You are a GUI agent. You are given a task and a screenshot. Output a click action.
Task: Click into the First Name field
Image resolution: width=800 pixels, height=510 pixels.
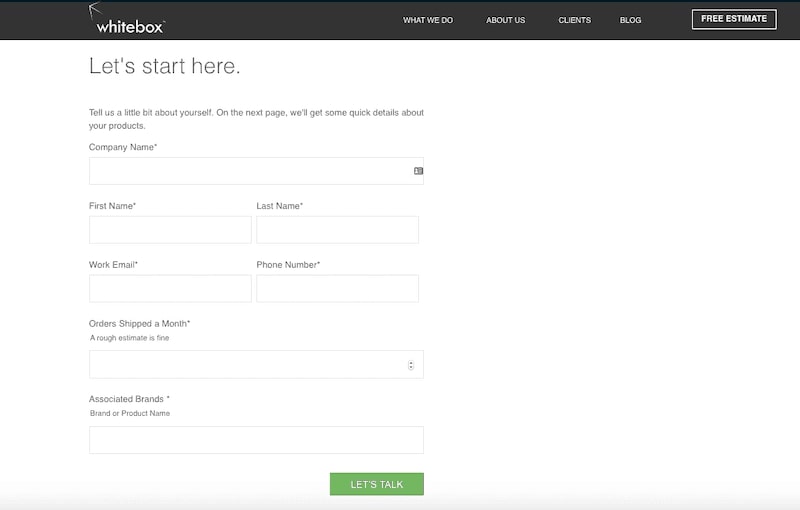click(170, 230)
